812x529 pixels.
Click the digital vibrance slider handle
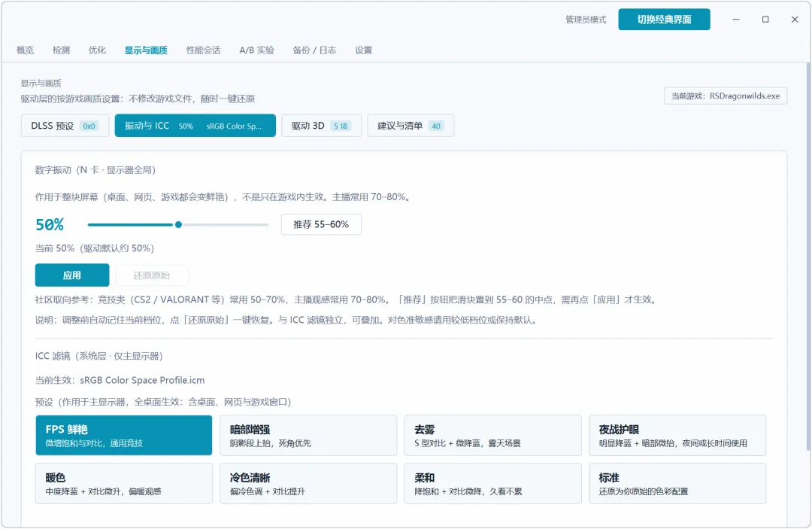(x=178, y=225)
